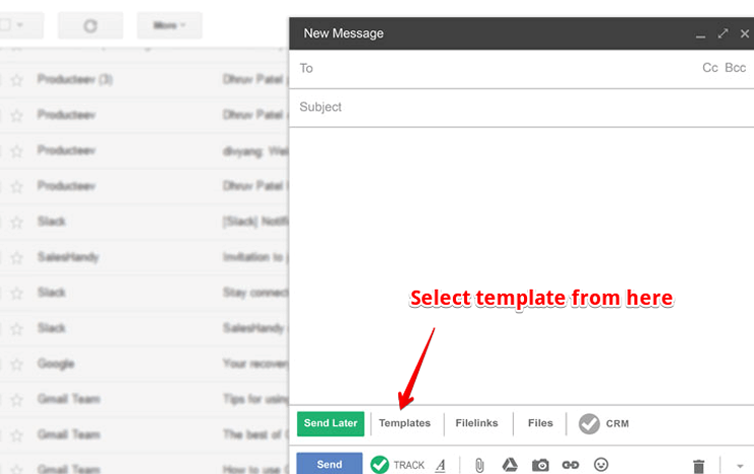Insert file using Google Drive icon

click(510, 464)
